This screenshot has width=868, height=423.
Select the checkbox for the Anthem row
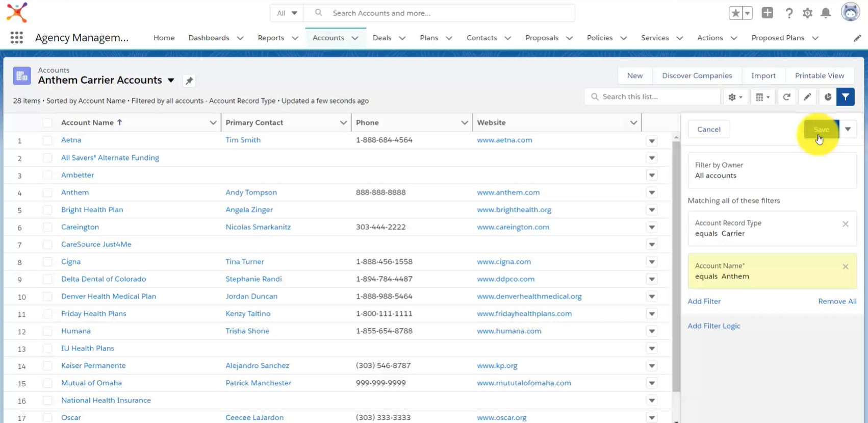(x=47, y=192)
